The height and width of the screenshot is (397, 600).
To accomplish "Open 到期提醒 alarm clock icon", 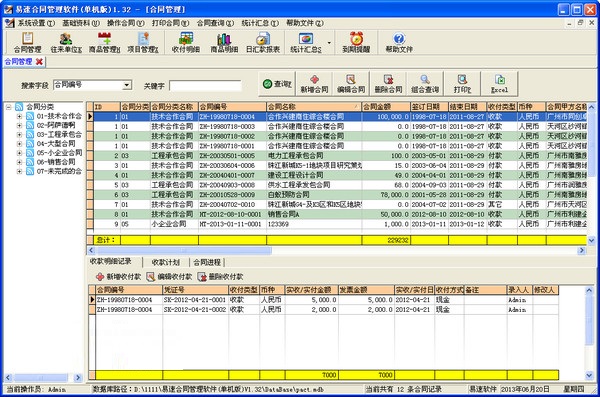I will click(356, 42).
